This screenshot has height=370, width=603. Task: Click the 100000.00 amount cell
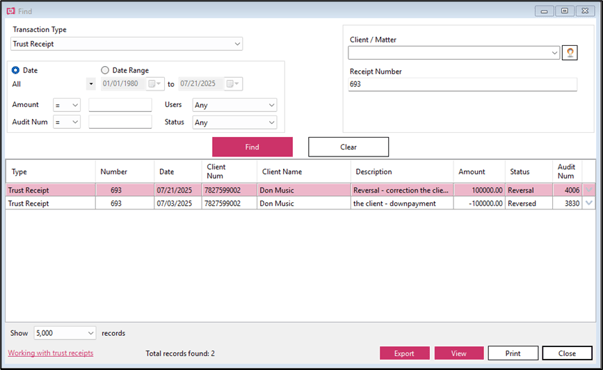[479, 190]
